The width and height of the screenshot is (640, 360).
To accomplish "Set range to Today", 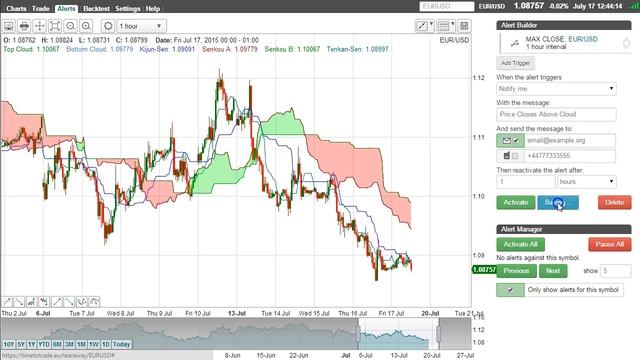I will pos(121,344).
